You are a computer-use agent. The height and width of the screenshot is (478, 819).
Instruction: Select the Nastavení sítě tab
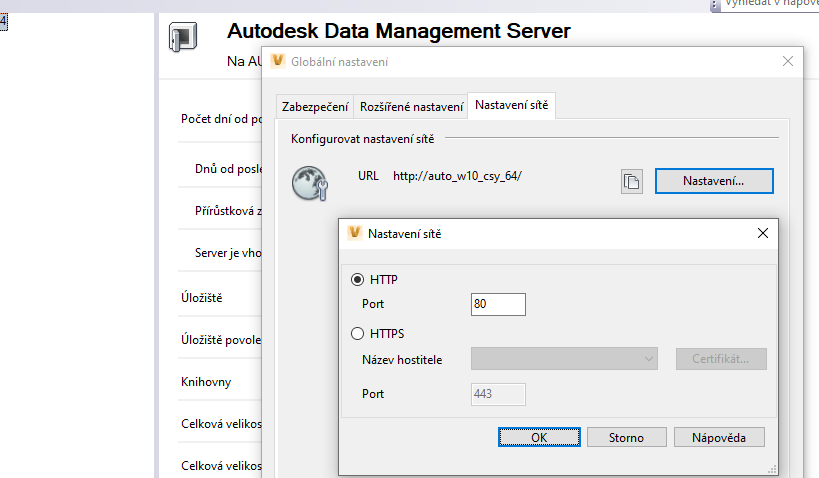point(511,105)
